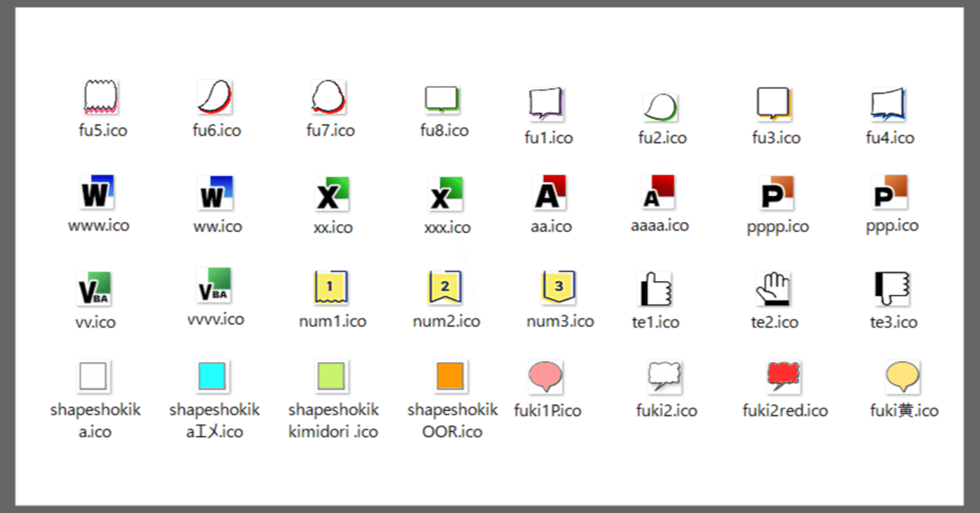980x513 pixels.
Task: Click the te1.ico thumbs-up hand icon
Action: [x=655, y=289]
